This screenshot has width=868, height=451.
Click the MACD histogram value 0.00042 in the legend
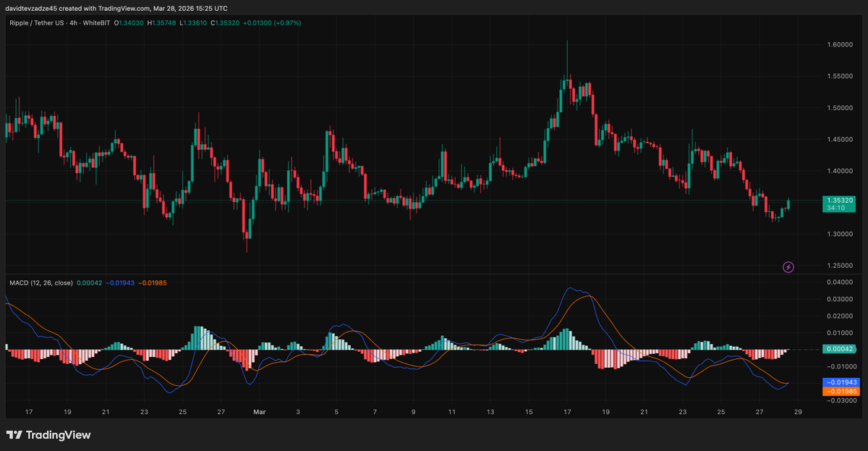coord(90,282)
